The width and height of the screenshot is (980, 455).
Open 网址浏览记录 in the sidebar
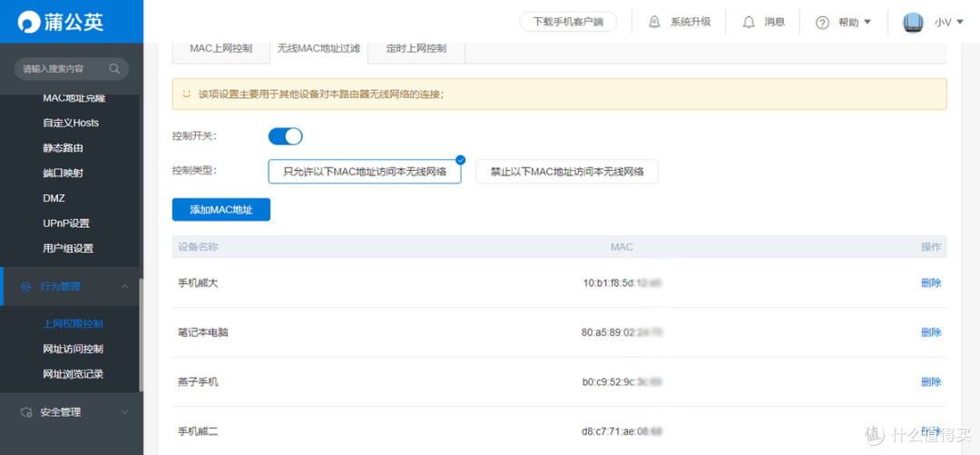point(73,374)
